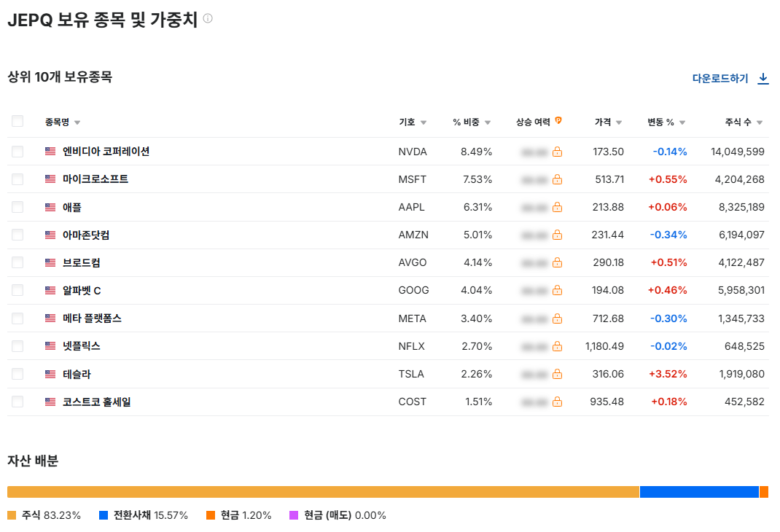Click the orange P badge on the 상승 여력 header
The height and width of the screenshot is (532, 780).
557,122
